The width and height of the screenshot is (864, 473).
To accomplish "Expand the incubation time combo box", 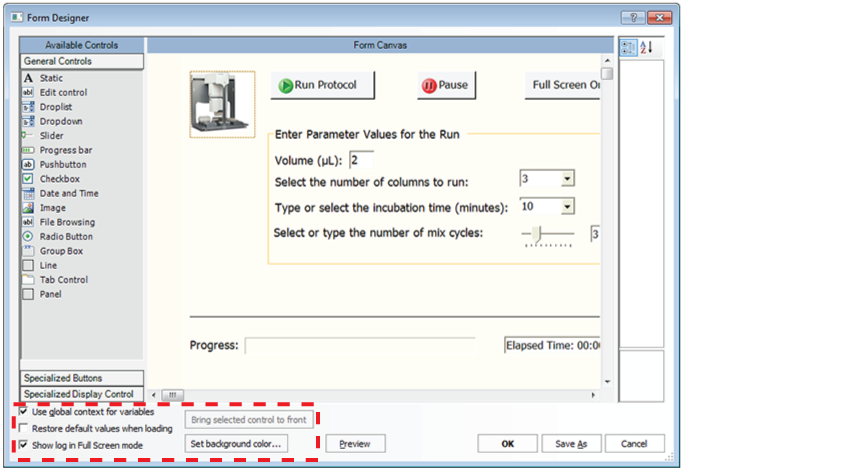I will pos(567,206).
